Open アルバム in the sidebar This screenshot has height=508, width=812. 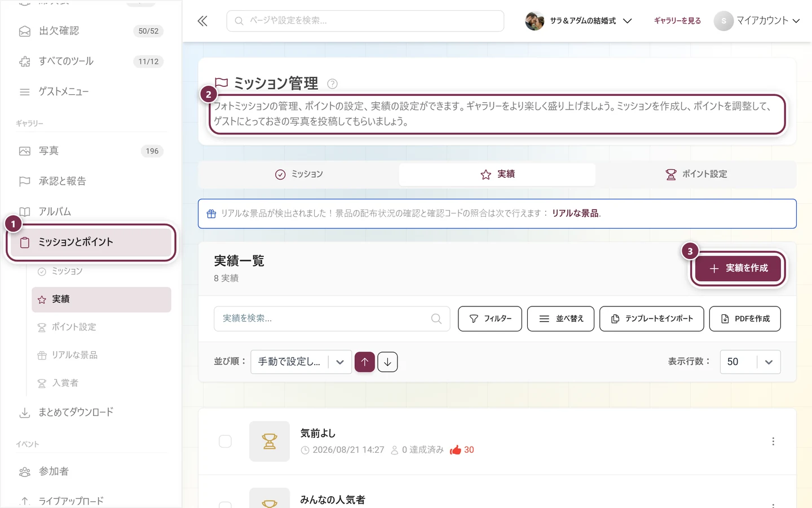pos(91,212)
